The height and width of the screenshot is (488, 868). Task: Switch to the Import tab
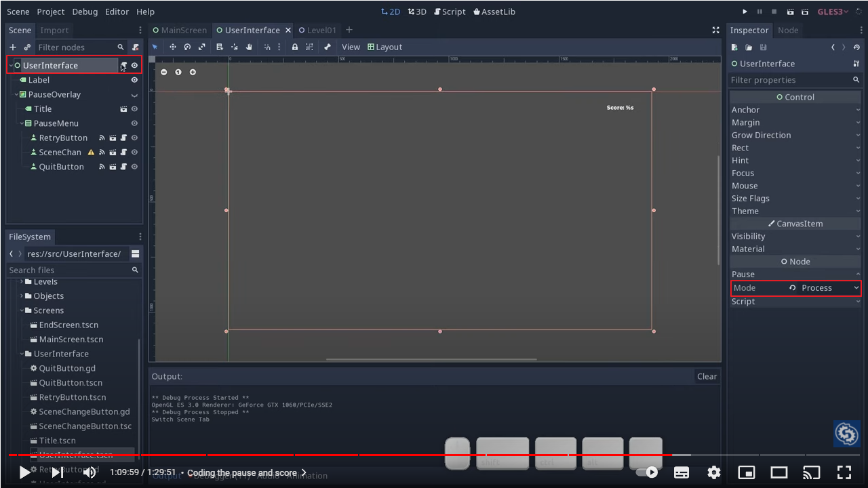coord(54,30)
